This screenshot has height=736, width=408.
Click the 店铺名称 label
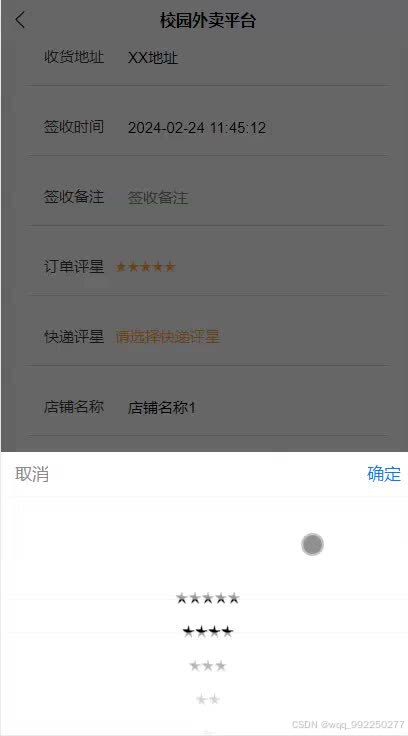[x=74, y=406]
